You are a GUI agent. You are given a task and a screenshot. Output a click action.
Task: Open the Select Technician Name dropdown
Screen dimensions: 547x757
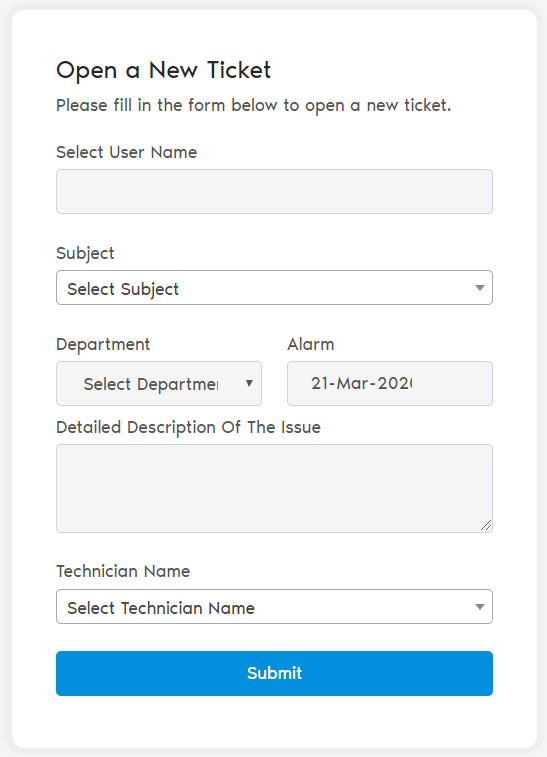pos(274,606)
